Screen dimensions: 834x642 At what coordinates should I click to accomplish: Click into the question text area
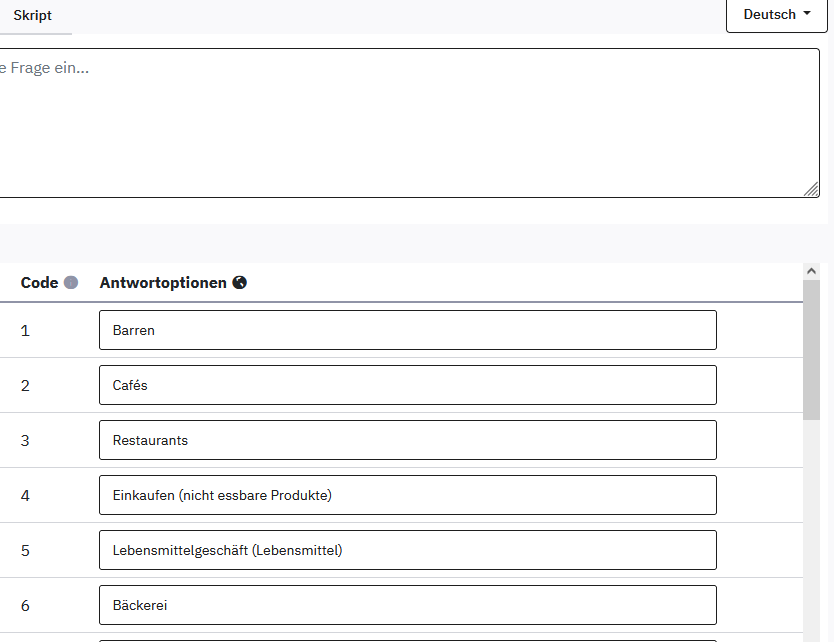[x=400, y=122]
